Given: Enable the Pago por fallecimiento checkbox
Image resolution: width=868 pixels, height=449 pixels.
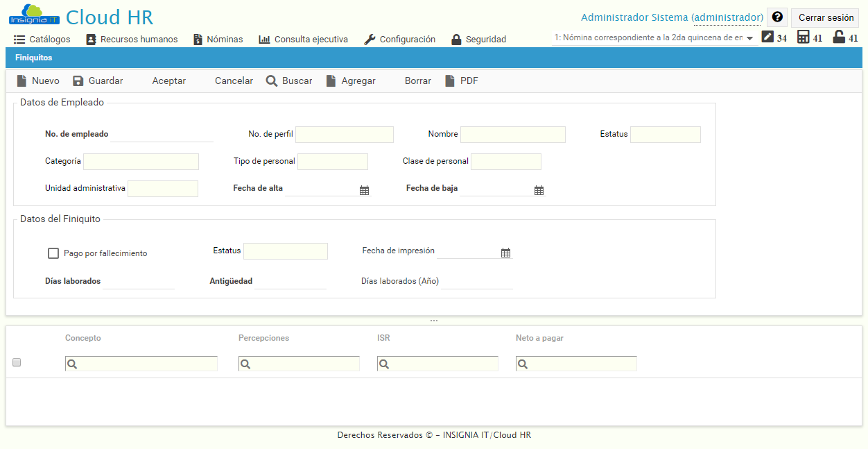Looking at the screenshot, I should point(53,253).
